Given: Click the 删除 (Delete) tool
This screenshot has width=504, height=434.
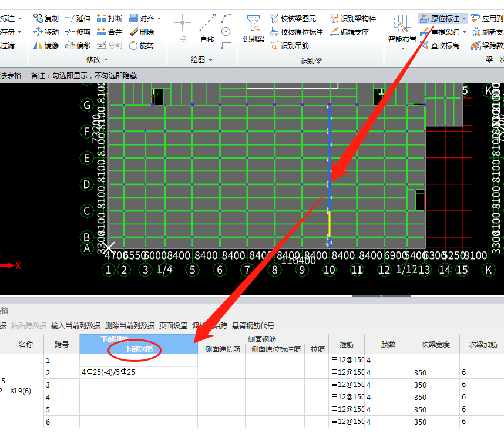Looking at the screenshot, I should pos(141,32).
